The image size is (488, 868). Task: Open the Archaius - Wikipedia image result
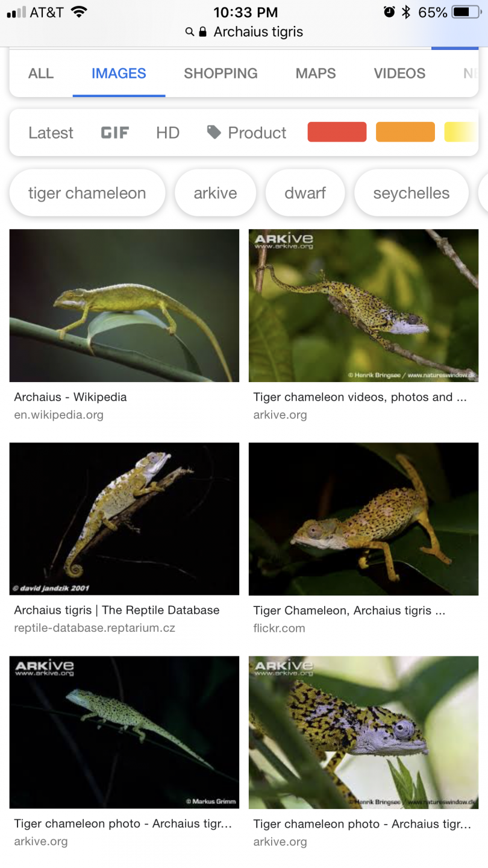(124, 306)
